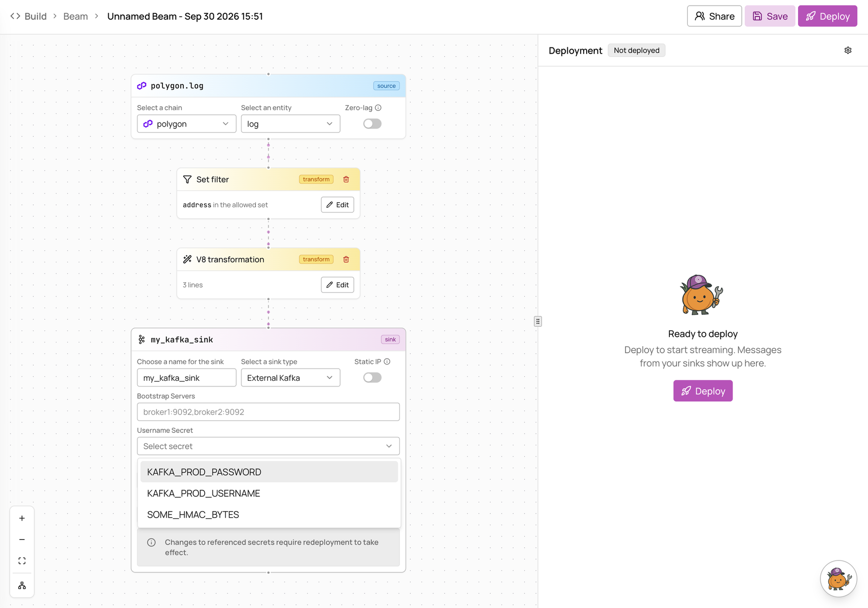Click the Build code brackets icon
Screen dimensions: 868x608
[15, 16]
